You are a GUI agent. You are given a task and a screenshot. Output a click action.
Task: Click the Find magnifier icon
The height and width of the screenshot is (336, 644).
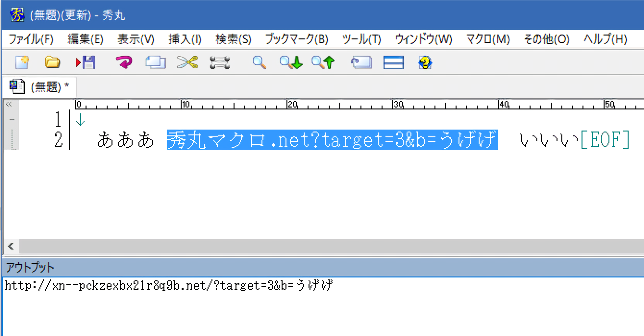click(x=260, y=62)
